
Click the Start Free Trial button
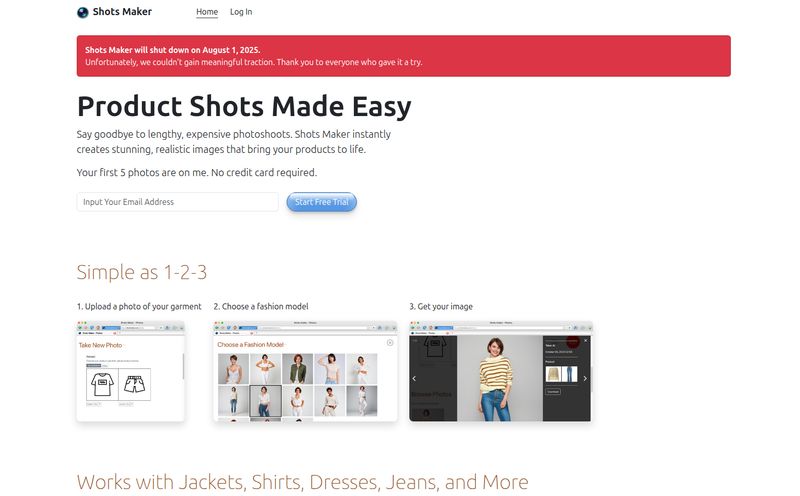321,202
